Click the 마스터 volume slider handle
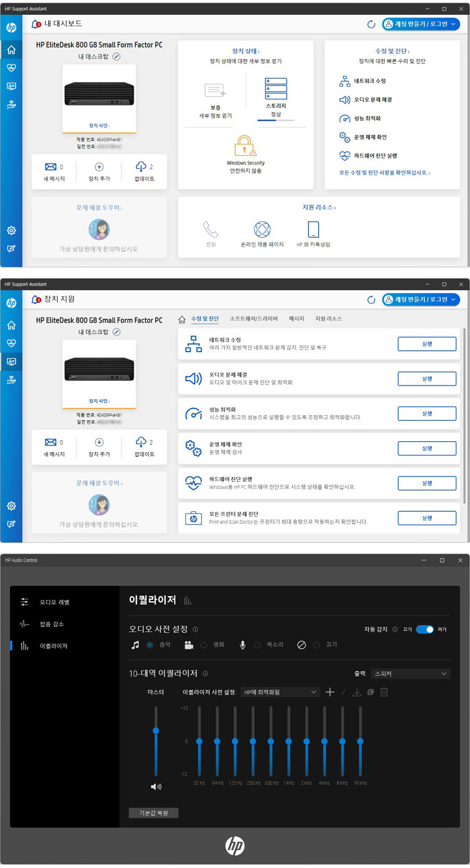Viewport: 470px width, 868px height. pos(156,730)
